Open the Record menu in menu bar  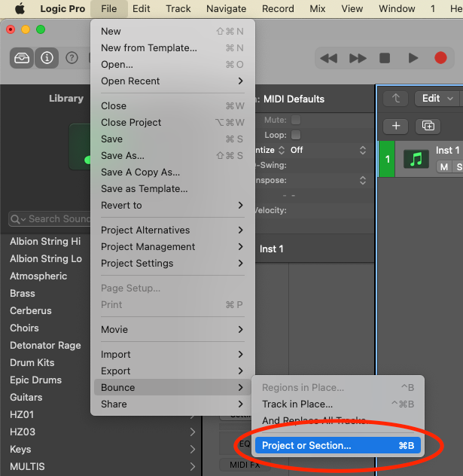click(278, 9)
